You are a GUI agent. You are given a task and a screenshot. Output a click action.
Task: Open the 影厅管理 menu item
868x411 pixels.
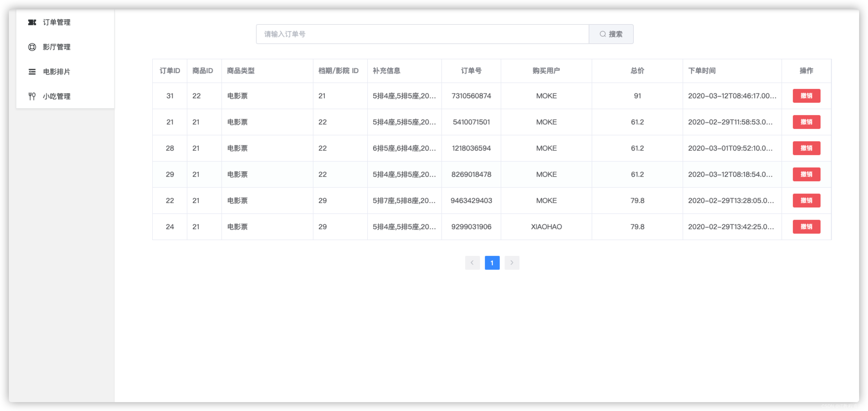[57, 47]
